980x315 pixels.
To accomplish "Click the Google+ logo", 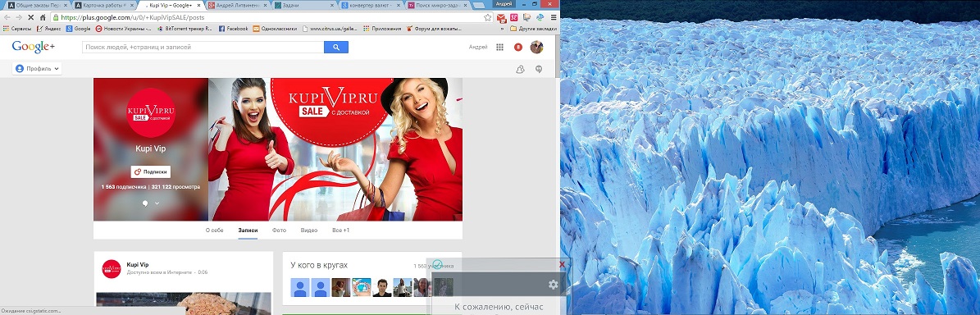I will coord(33,47).
